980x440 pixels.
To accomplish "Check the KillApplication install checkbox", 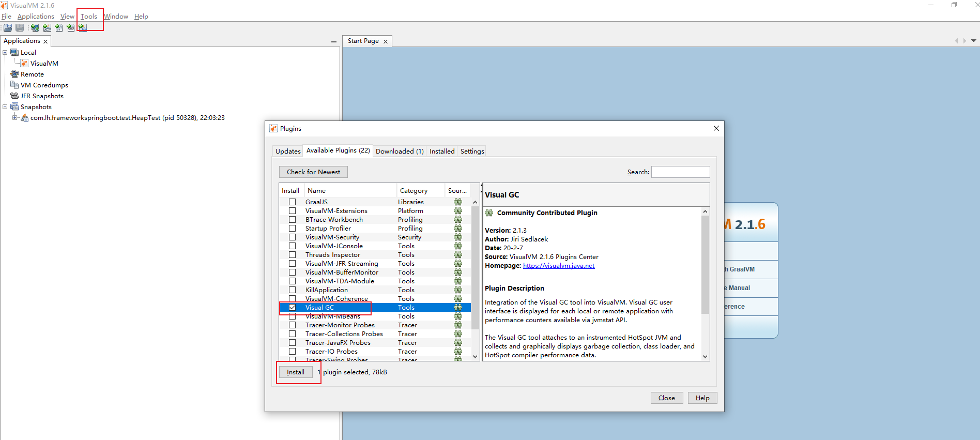I will [x=293, y=290].
